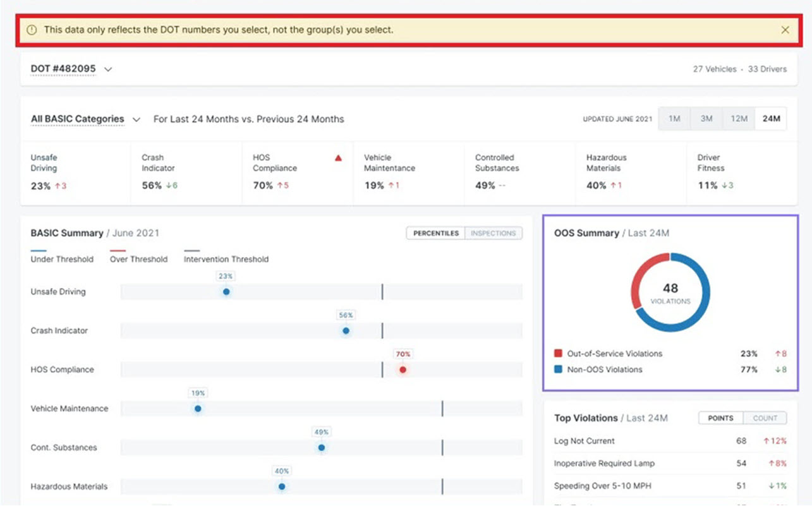812x506 pixels.
Task: Switch to the 3M time range
Action: click(x=706, y=119)
